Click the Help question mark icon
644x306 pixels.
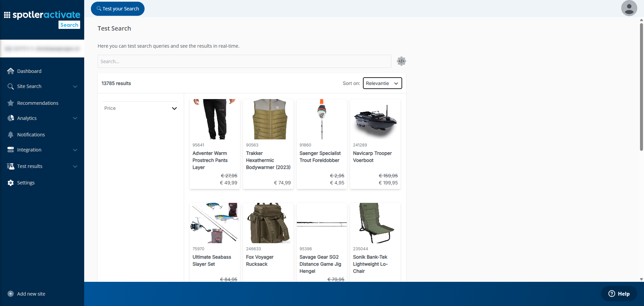click(612, 294)
